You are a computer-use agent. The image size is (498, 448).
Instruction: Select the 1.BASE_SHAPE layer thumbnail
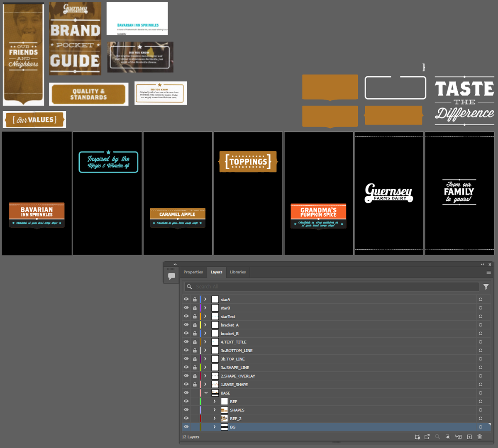pyautogui.click(x=215, y=385)
